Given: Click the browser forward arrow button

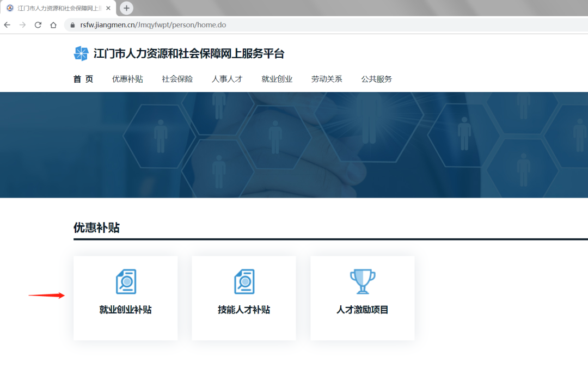Looking at the screenshot, I should click(22, 25).
